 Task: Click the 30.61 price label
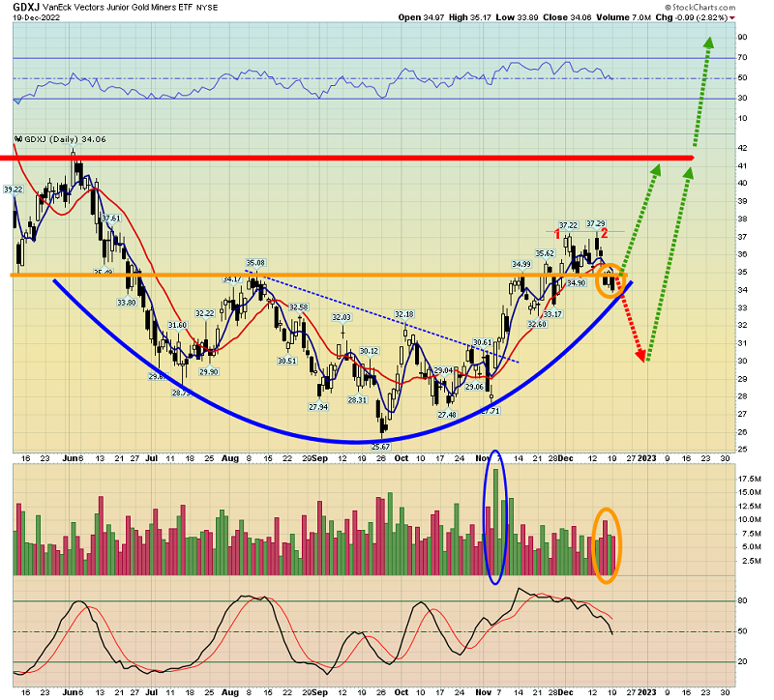[482, 342]
